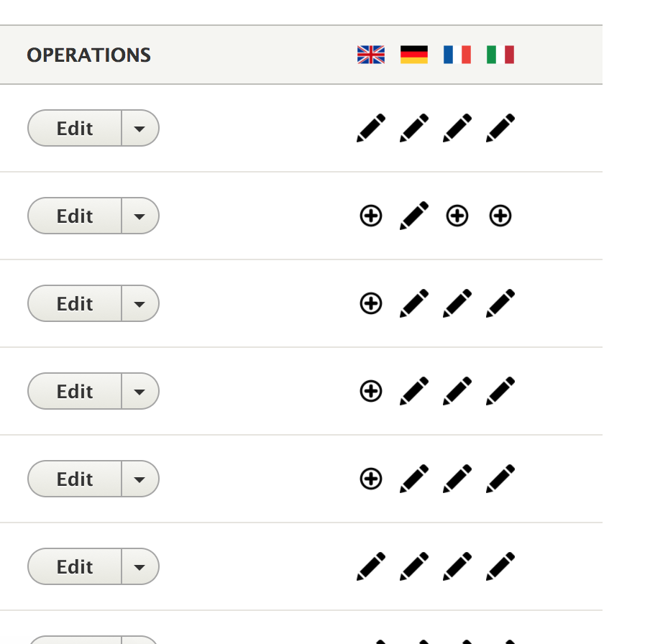650x644 pixels.
Task: Edit the English translation in first row
Action: click(x=371, y=128)
